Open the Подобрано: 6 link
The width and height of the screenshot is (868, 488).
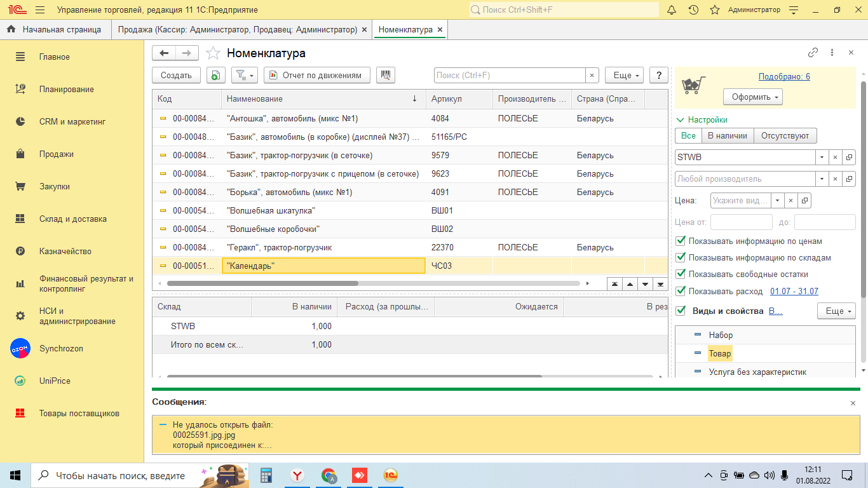[x=784, y=77]
